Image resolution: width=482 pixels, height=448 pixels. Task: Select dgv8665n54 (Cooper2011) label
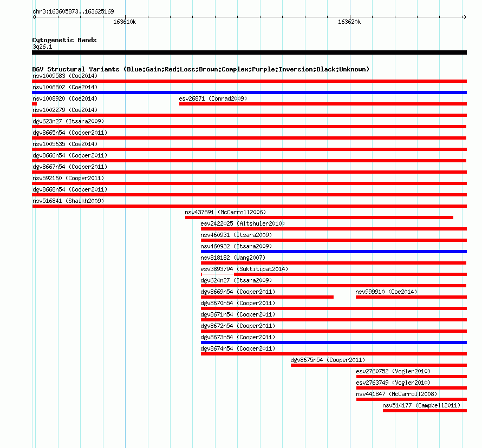tap(70, 133)
